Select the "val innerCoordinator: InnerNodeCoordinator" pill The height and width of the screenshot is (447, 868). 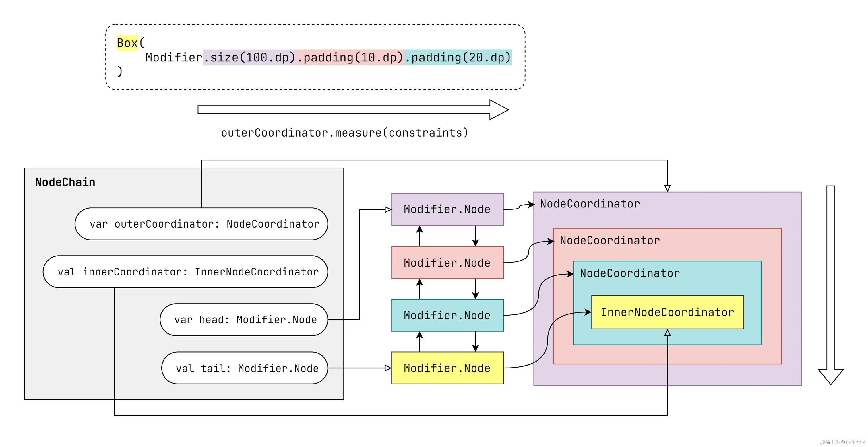coord(185,271)
